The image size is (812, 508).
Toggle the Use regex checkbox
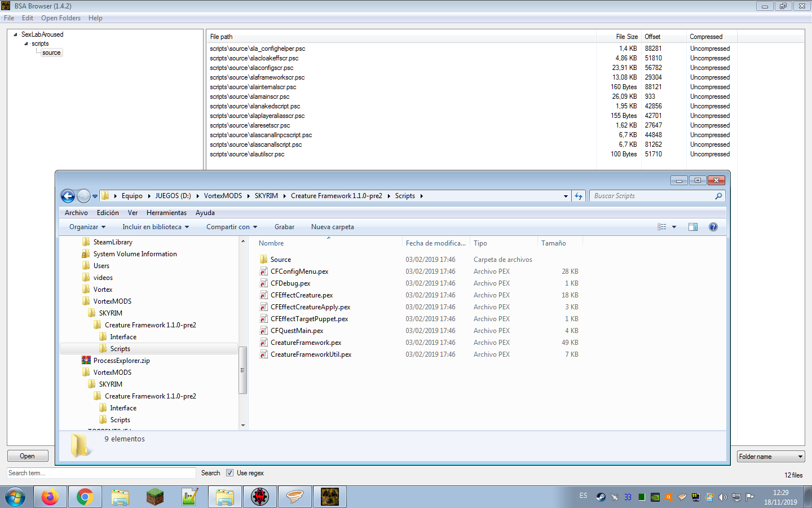point(230,473)
